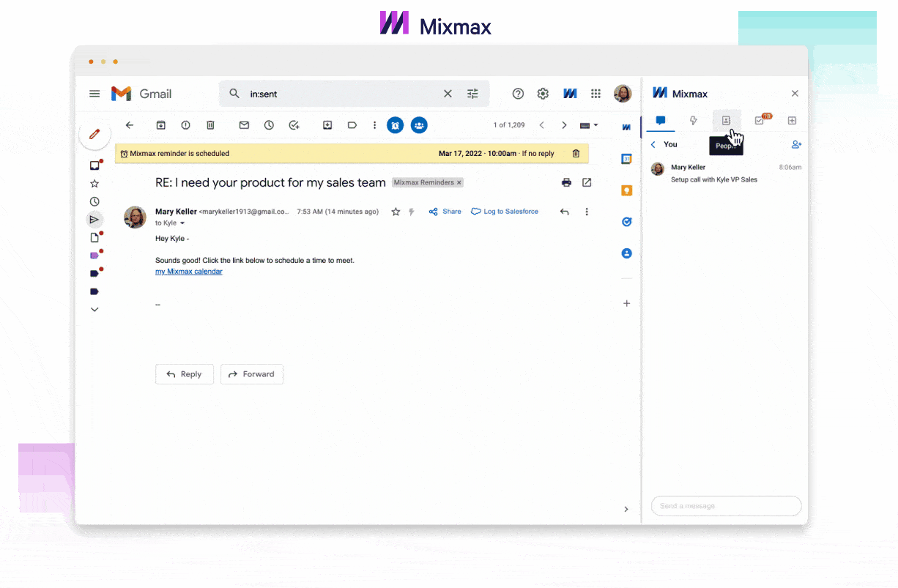The image size is (898, 588).
Task: Remove the Mixmax Reminders label tag
Action: [x=459, y=183]
